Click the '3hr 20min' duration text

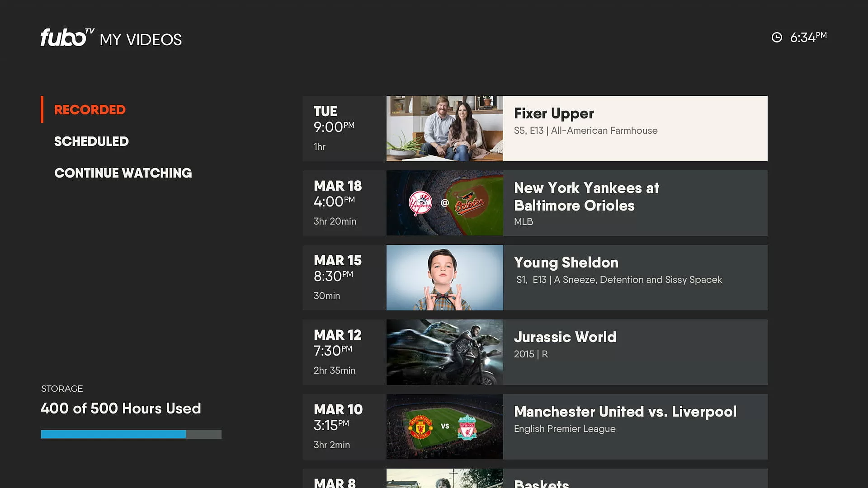pyautogui.click(x=335, y=221)
